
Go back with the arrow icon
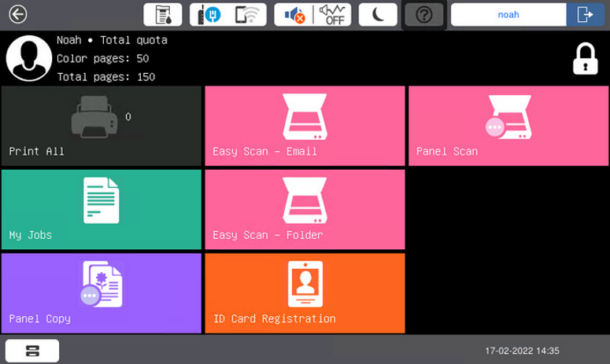(18, 14)
